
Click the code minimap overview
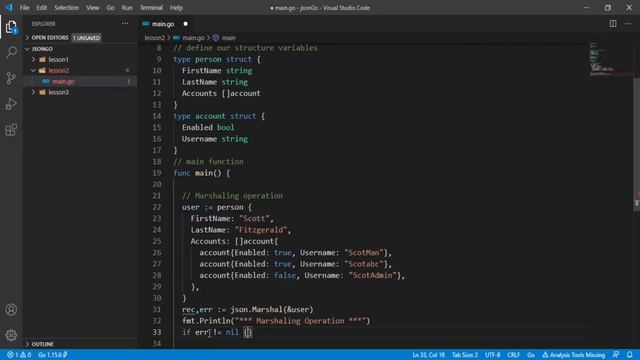point(610,59)
